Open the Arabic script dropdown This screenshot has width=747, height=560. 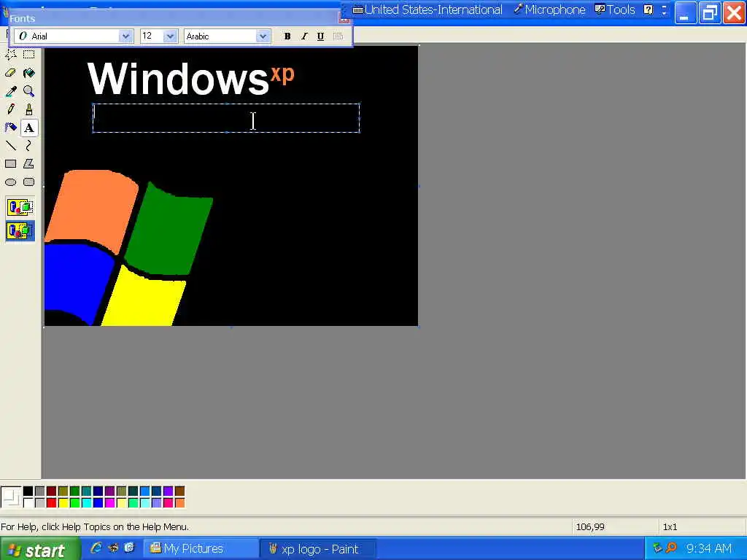(x=263, y=36)
